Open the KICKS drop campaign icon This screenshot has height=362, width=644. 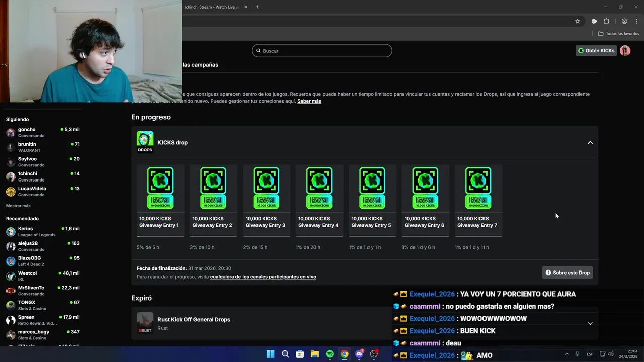click(145, 142)
